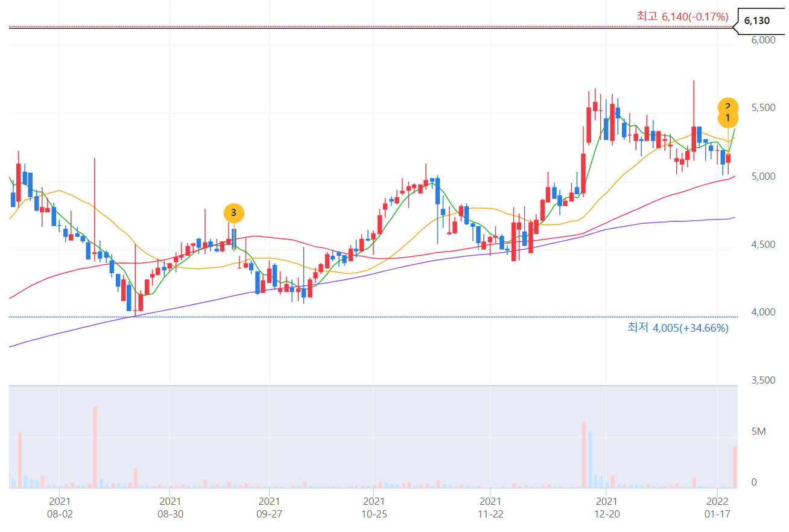Select the 2021 08-02 date label
The height and width of the screenshot is (532, 789).
coord(60,507)
